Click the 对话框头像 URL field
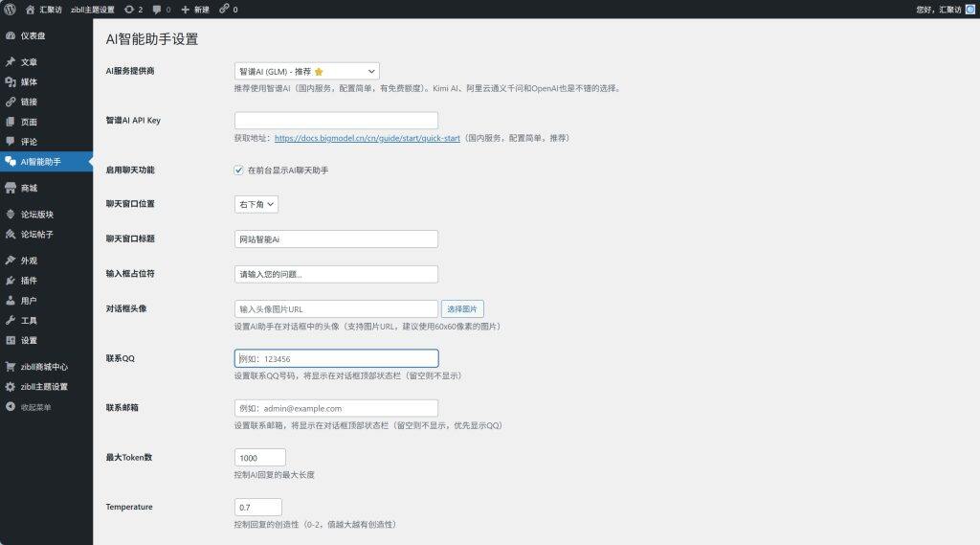The width and height of the screenshot is (980, 545). click(336, 309)
